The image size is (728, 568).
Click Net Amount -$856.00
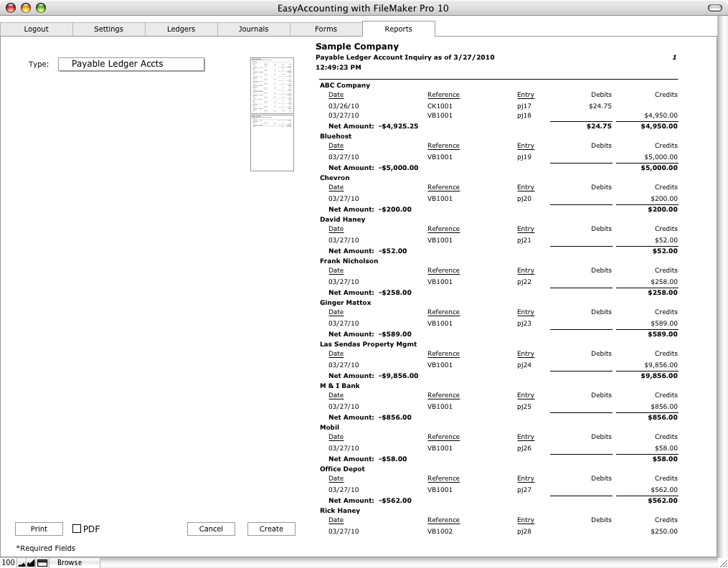(x=370, y=417)
